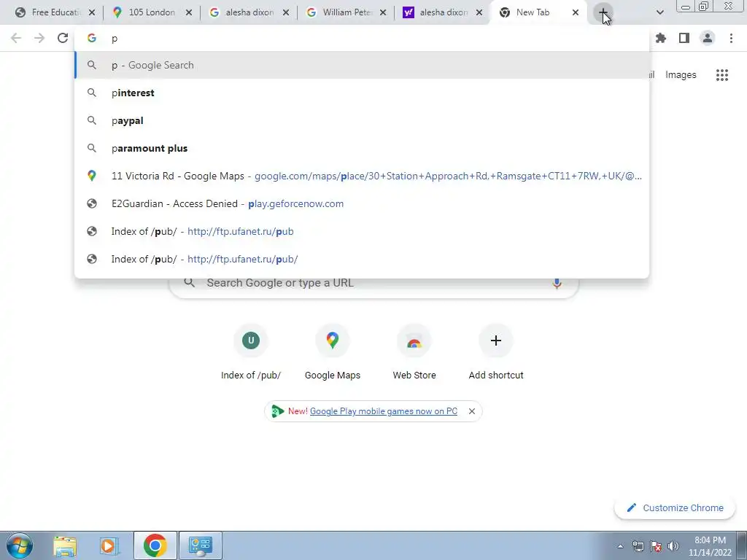Open the Windows Start menu
747x560 pixels.
[20, 545]
